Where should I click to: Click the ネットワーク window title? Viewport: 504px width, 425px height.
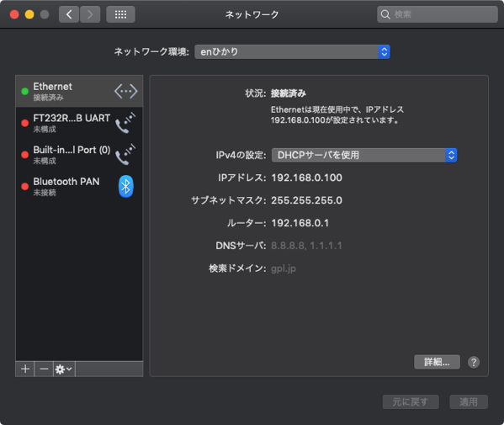coord(252,14)
